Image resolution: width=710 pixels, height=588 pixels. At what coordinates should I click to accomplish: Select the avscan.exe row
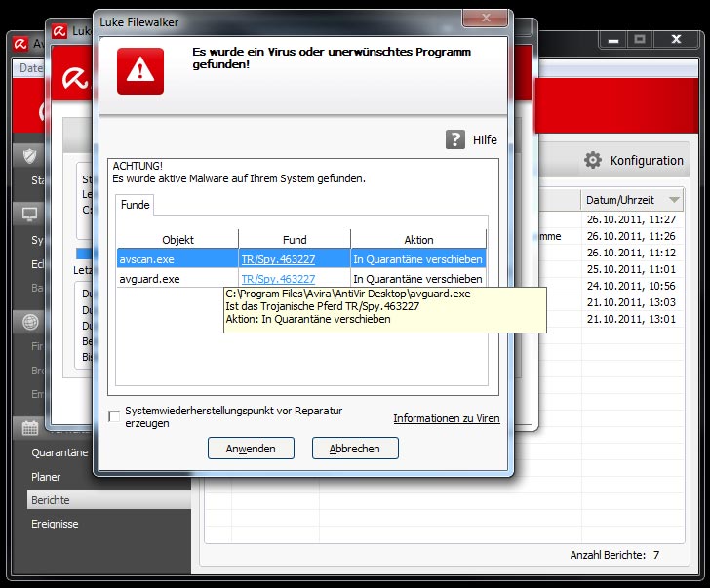pyautogui.click(x=301, y=259)
